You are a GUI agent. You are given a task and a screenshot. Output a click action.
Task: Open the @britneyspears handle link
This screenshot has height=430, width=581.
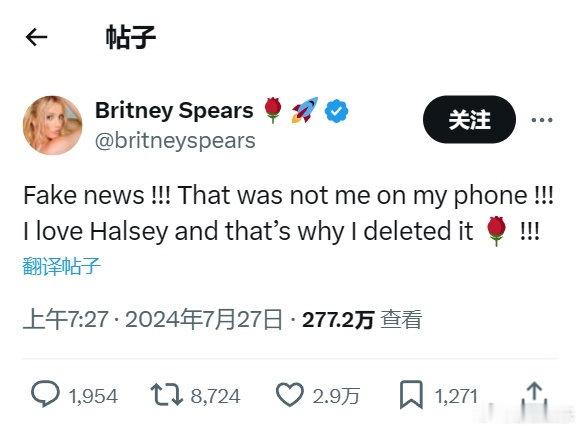[175, 141]
